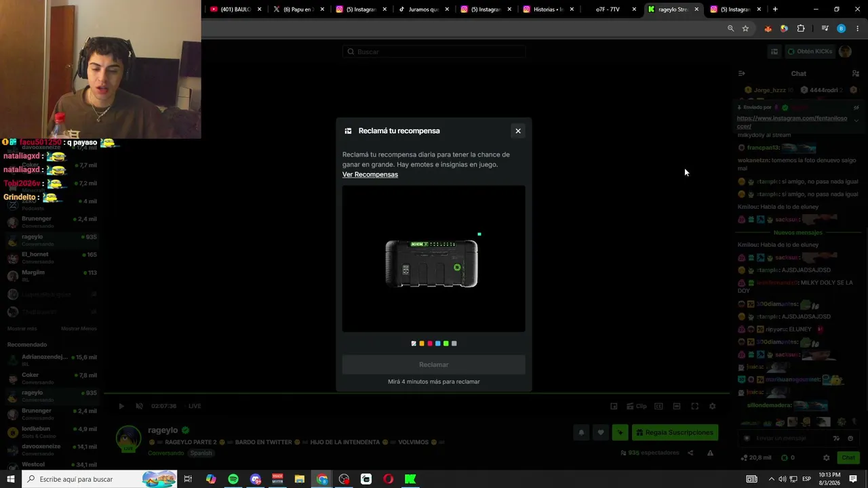Click the KICKs balance icon showing 0
Screen dimensions: 868x488
[x=785, y=457]
